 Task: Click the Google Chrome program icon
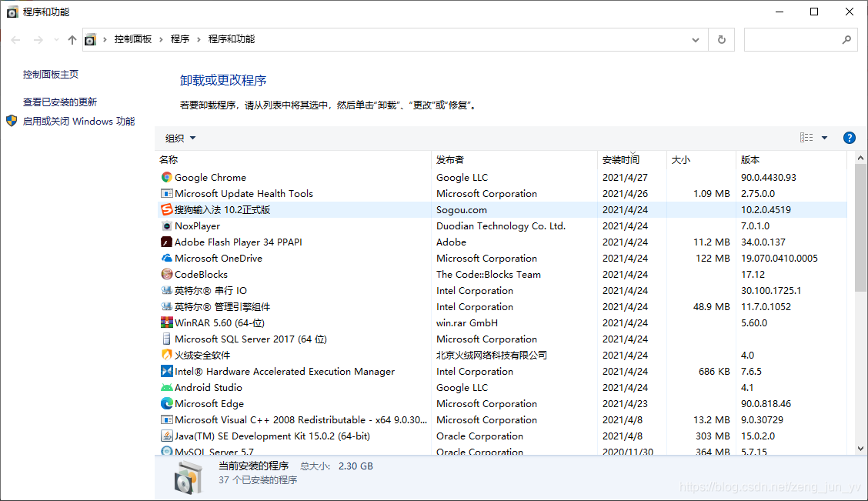(x=167, y=177)
